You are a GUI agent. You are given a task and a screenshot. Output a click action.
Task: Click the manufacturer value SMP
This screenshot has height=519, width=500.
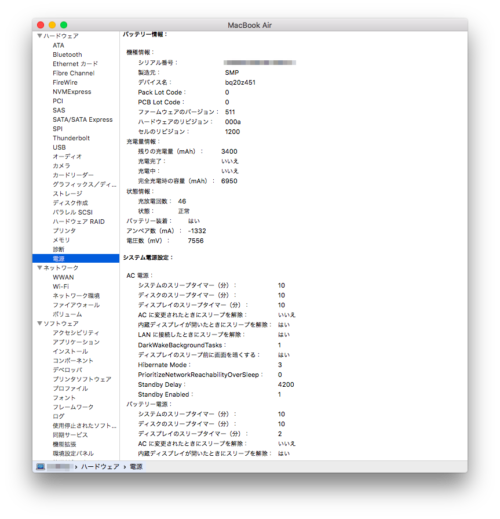[x=232, y=72]
